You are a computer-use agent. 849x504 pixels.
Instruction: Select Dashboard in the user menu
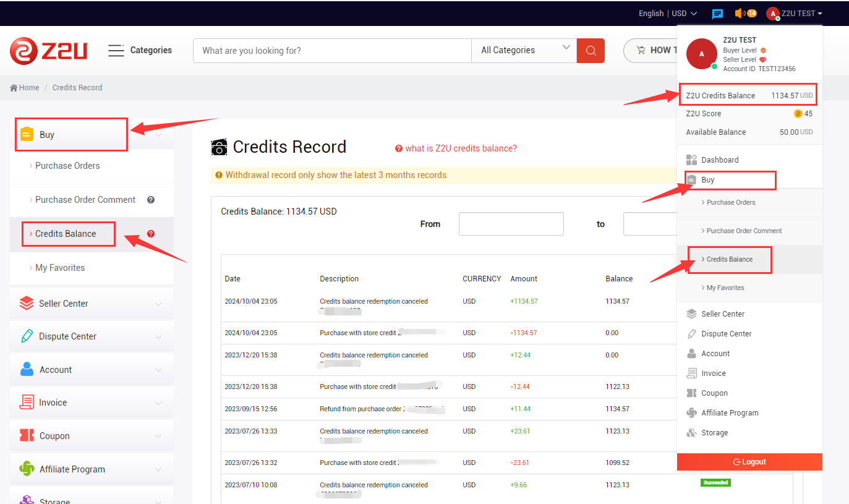pyautogui.click(x=720, y=160)
